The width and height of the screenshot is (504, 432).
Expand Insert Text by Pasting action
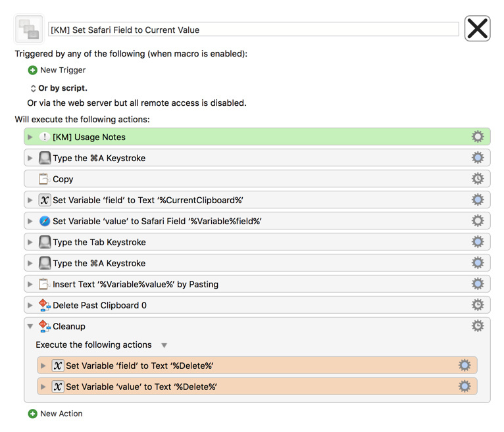tap(30, 284)
